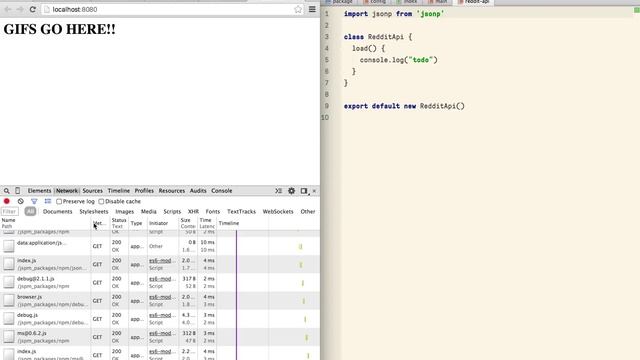Switch request rows view size icon
Viewport: 640px width, 360px height.
coord(48,201)
